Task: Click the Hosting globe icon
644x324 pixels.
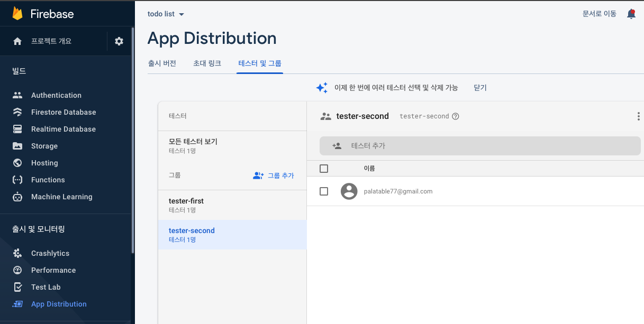Action: click(17, 163)
